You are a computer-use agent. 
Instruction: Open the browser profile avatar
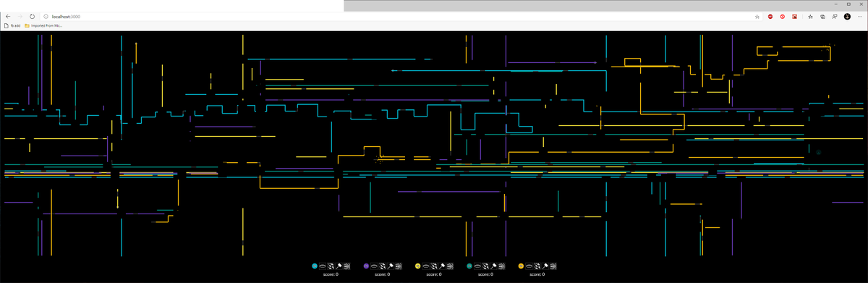click(847, 17)
